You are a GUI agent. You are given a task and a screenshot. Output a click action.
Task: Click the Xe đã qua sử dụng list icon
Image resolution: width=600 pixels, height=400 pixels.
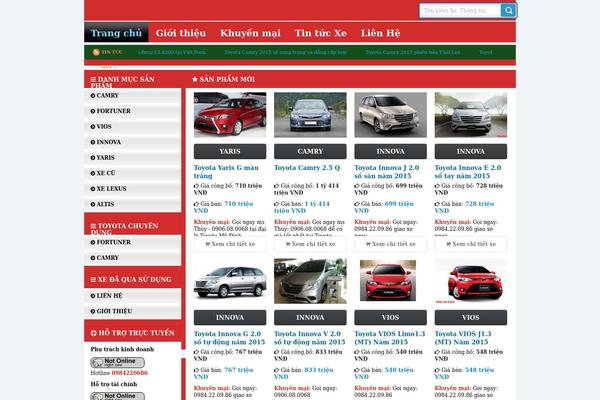tap(93, 280)
